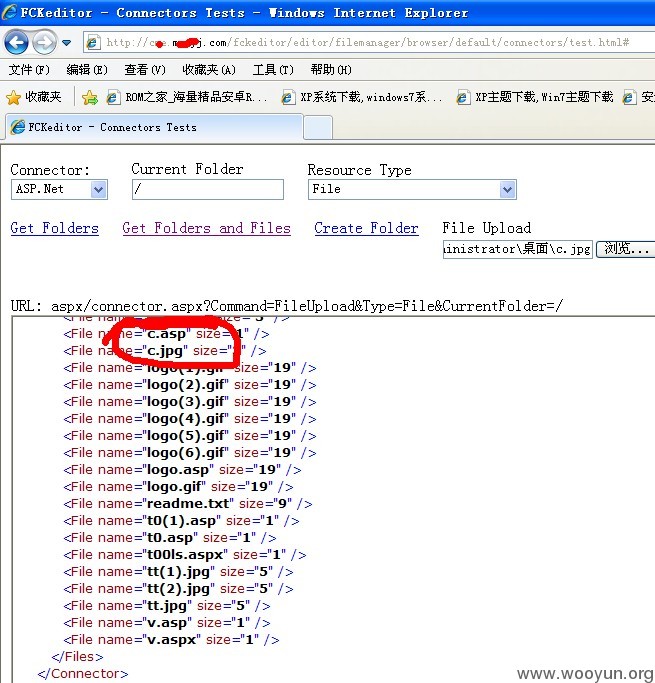Click the page icon in address bar
The width and height of the screenshot is (655, 683).
click(x=92, y=42)
